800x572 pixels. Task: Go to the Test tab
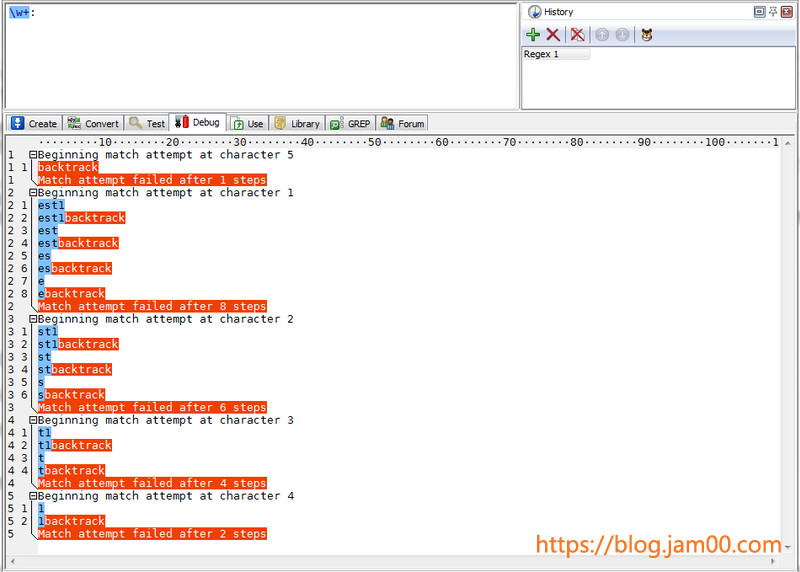[x=147, y=123]
